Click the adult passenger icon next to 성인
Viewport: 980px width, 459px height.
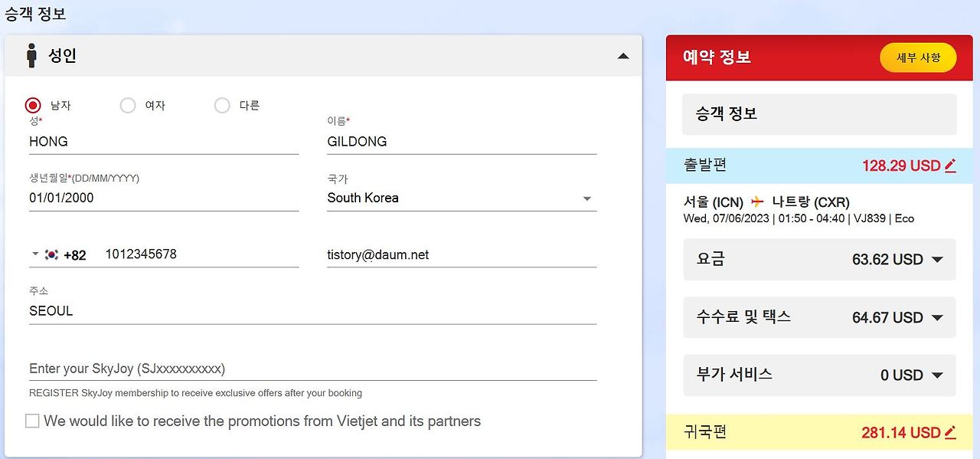(31, 54)
